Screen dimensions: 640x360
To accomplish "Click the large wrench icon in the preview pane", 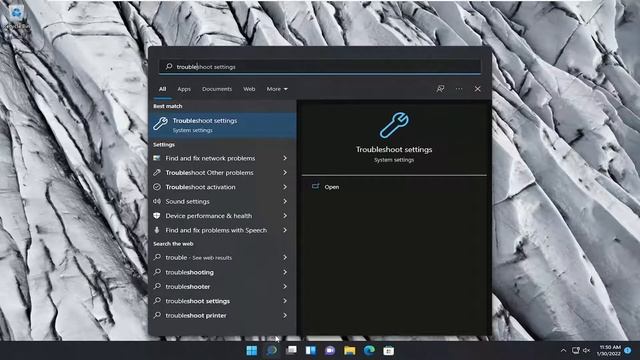I will coord(394,125).
